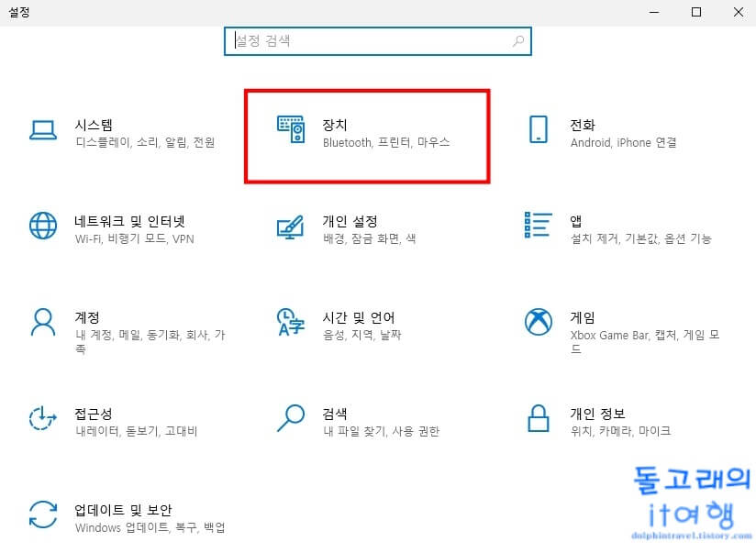Open the 시간 및 언어 clock icon
The width and height of the screenshot is (756, 553).
pos(291,322)
